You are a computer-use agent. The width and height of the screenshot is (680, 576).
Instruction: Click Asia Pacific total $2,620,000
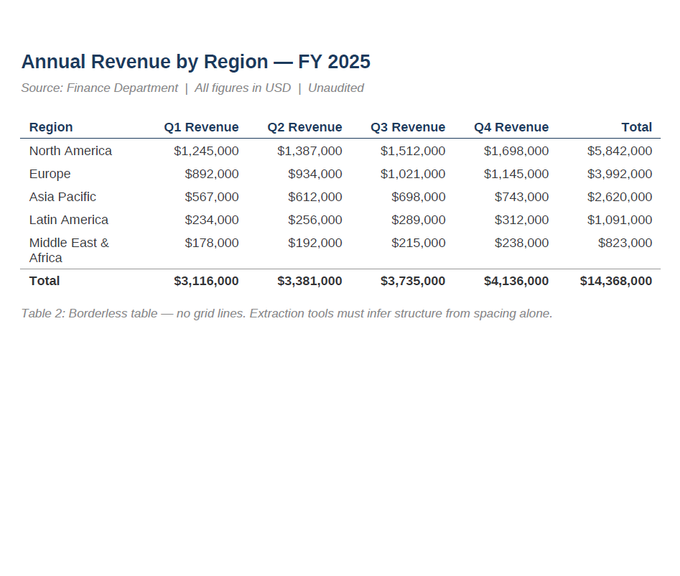[620, 197]
